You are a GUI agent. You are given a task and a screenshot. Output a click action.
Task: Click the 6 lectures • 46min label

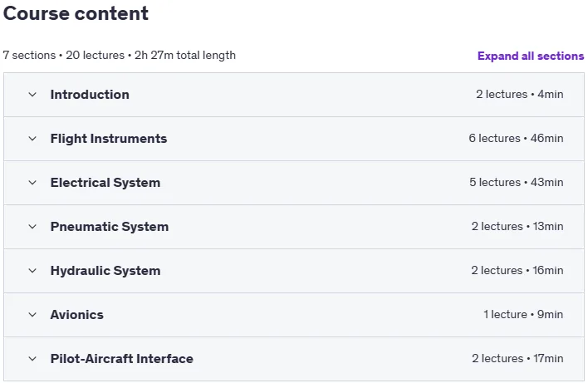click(516, 138)
